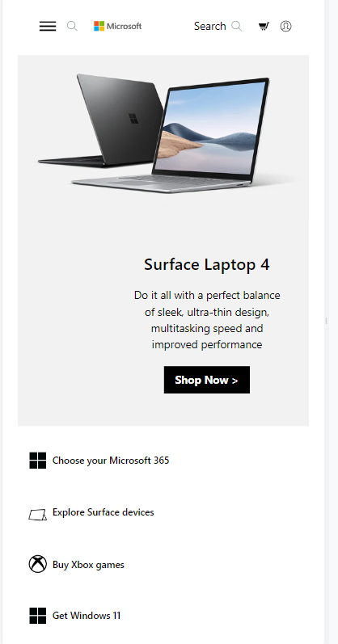
Task: Follow the Buy Xbox games link
Action: [88, 565]
